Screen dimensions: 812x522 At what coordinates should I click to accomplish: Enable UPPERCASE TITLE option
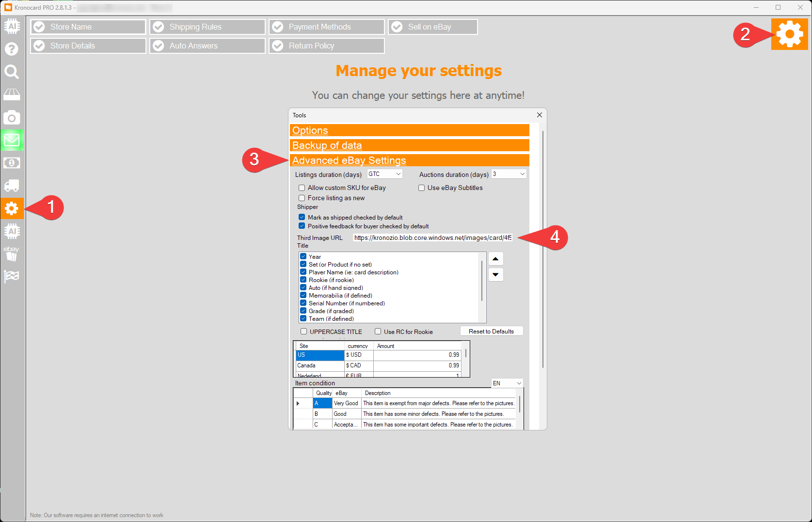click(x=303, y=332)
